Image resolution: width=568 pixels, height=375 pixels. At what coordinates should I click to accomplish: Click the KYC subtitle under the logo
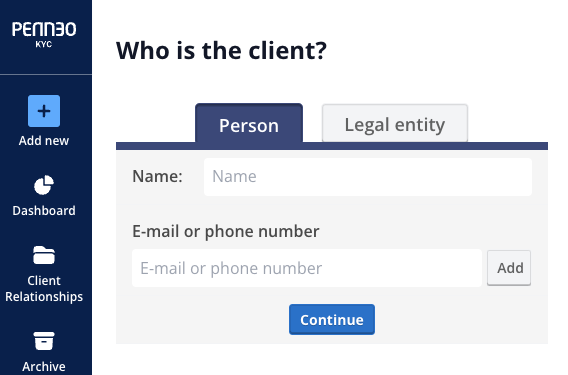click(44, 44)
